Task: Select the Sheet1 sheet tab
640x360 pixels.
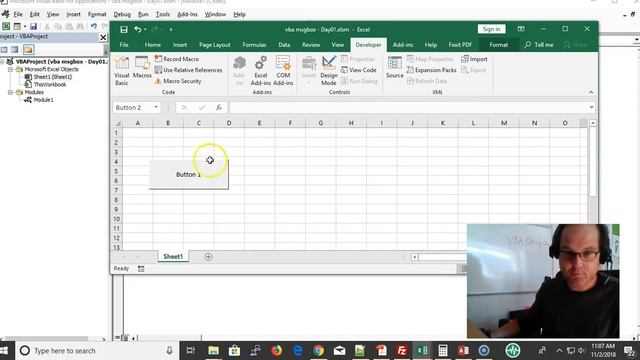Action: (173, 256)
